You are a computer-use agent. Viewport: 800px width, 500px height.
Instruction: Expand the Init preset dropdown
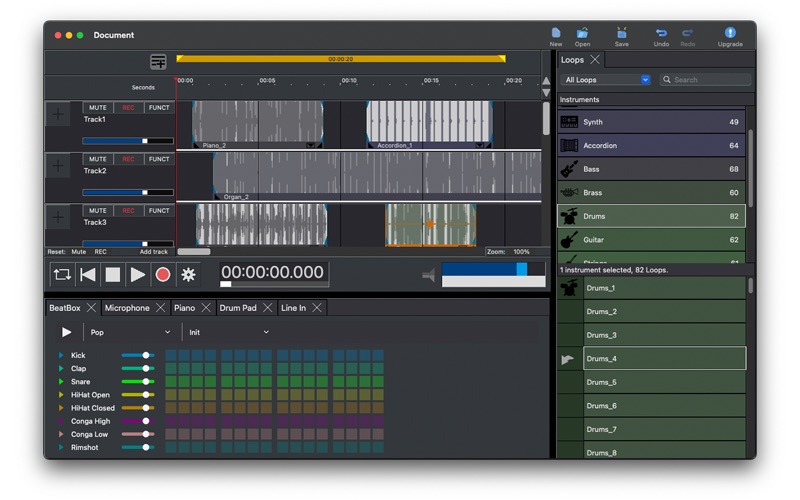tap(229, 332)
